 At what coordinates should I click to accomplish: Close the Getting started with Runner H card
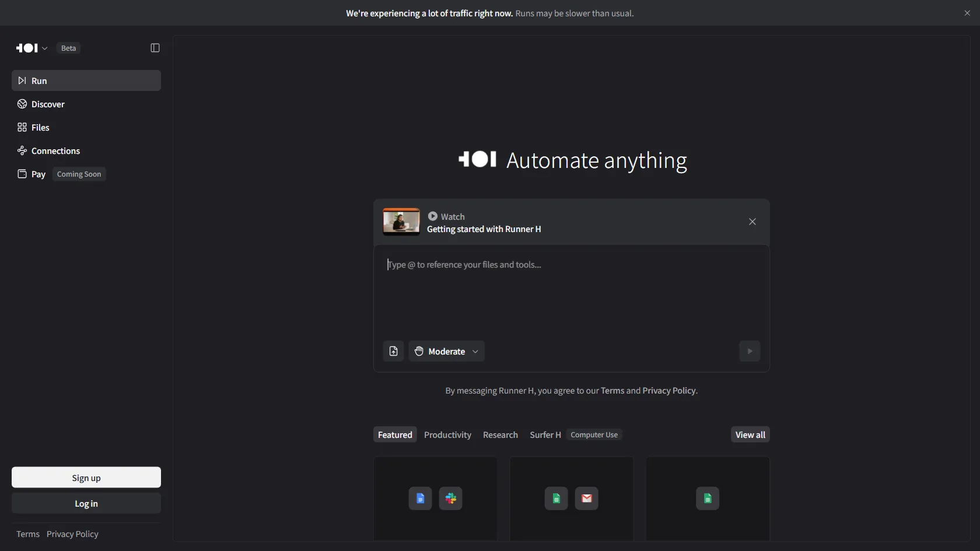point(752,222)
